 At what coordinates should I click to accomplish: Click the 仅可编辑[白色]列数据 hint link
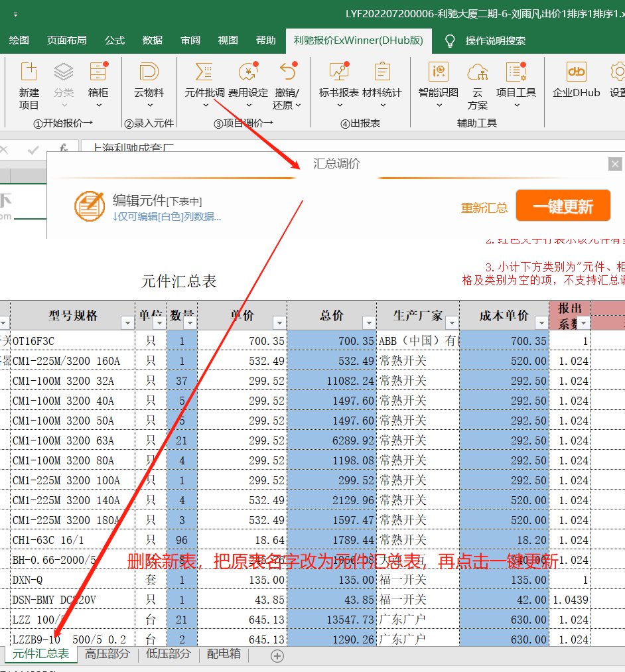click(167, 217)
